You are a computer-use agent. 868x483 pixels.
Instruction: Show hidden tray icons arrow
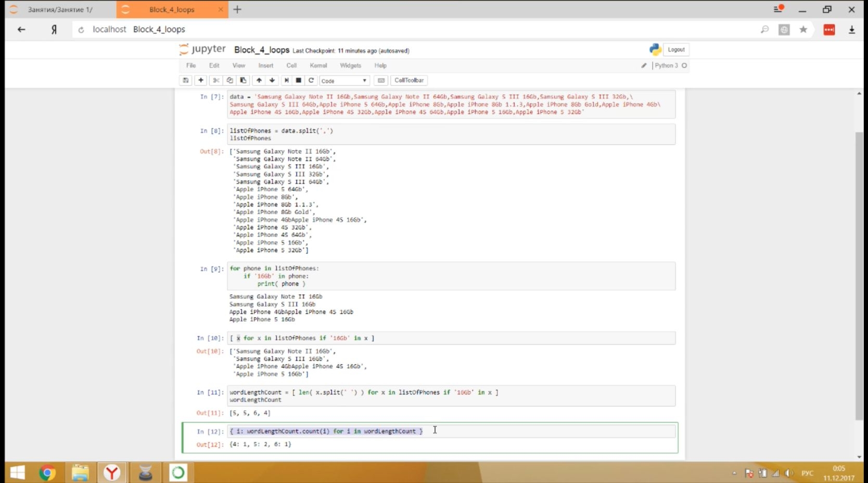tap(734, 473)
